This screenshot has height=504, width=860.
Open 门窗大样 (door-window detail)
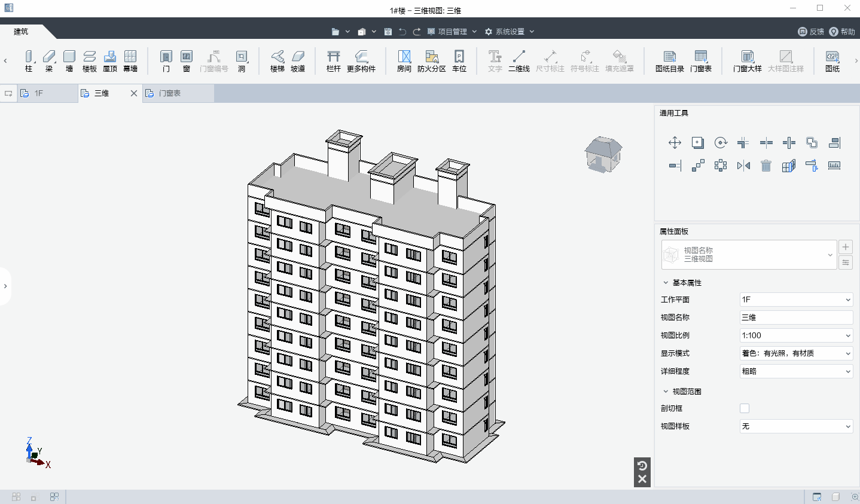tap(748, 61)
